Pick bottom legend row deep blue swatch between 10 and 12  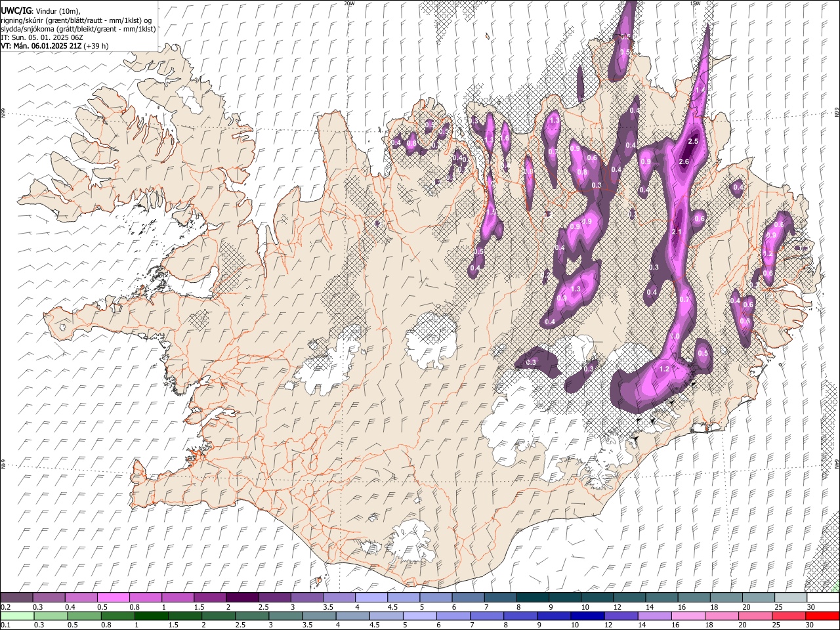[587, 616]
